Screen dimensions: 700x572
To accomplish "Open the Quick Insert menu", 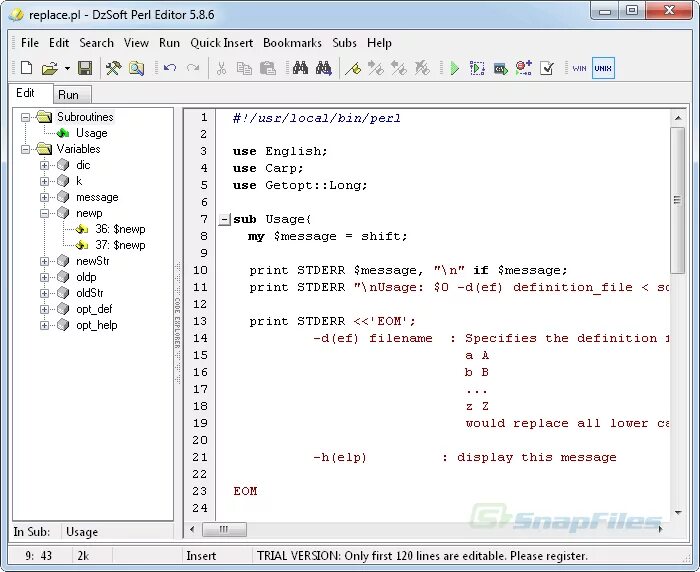I will point(221,43).
